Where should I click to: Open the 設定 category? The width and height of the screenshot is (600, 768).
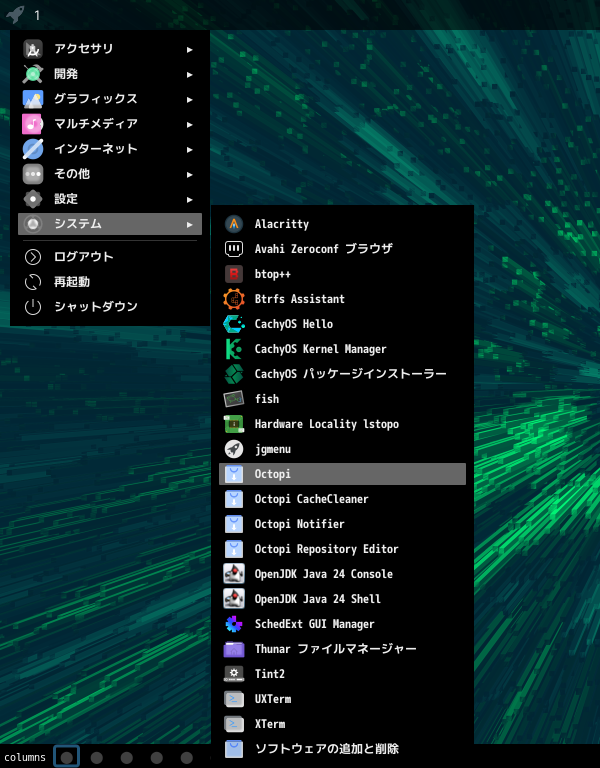click(x=110, y=199)
